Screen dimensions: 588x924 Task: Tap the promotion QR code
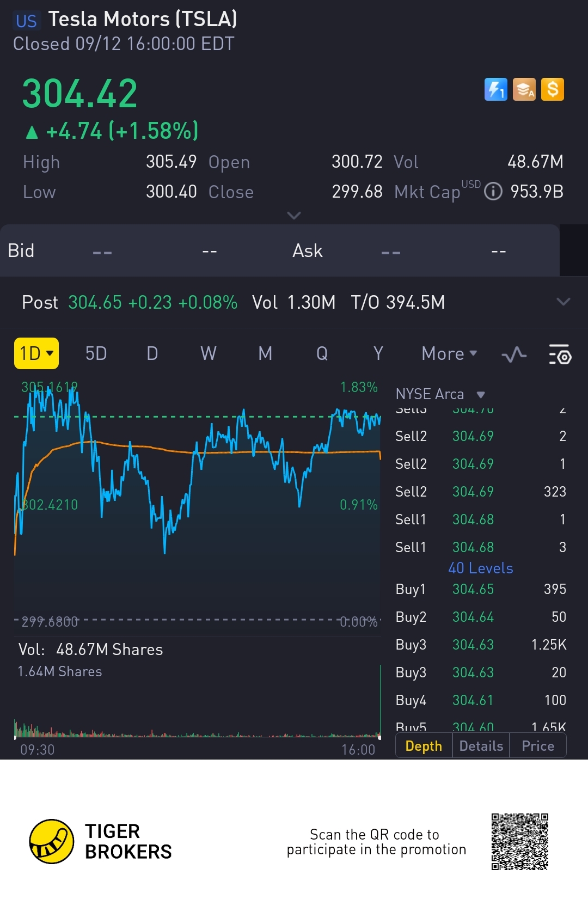click(x=520, y=842)
